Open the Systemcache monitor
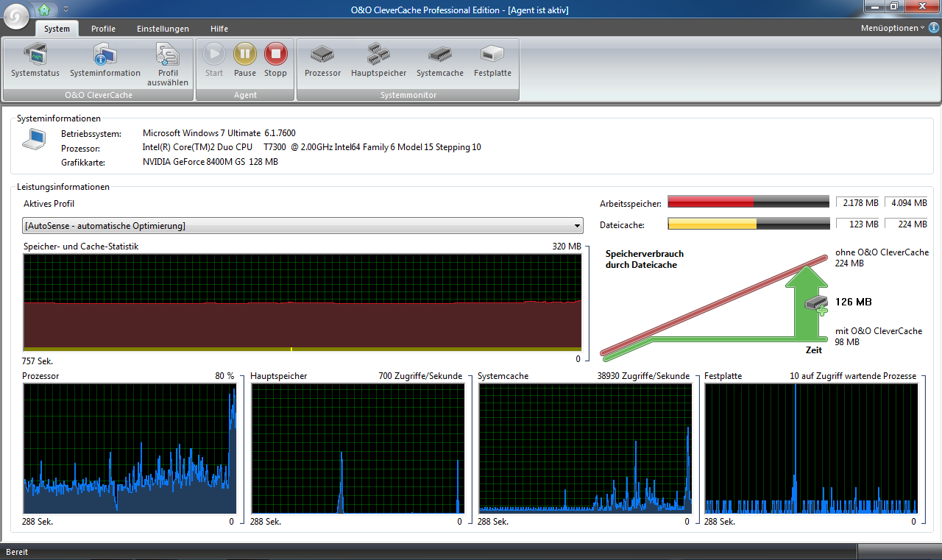 pyautogui.click(x=440, y=60)
